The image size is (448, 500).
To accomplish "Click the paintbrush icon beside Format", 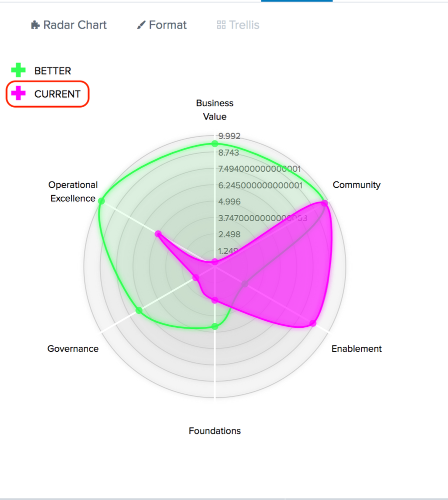I will coord(141,25).
